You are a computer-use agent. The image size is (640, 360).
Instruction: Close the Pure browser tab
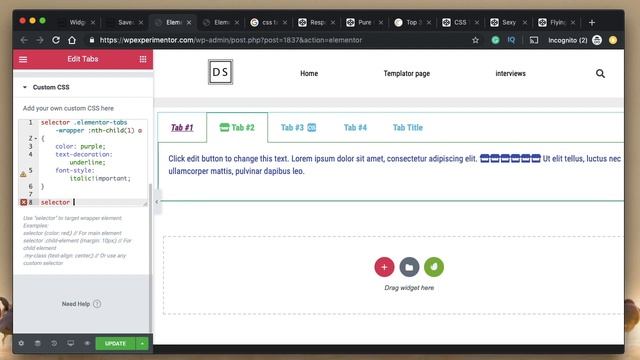381,22
